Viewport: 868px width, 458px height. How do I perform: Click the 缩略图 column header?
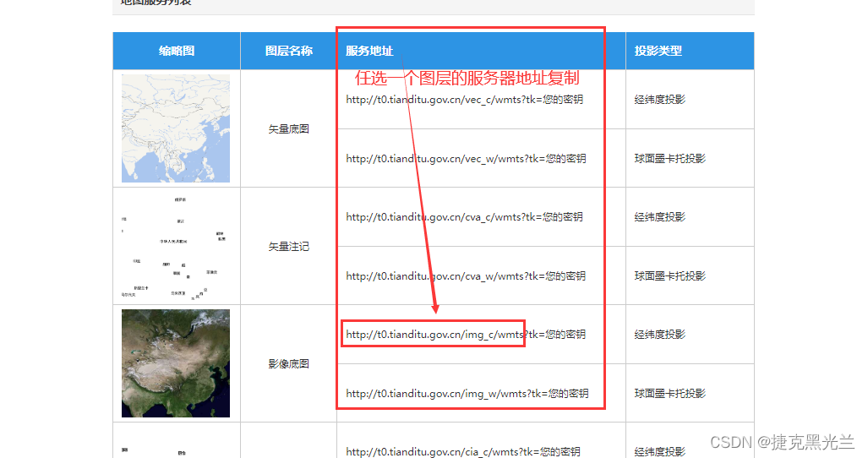coord(177,51)
